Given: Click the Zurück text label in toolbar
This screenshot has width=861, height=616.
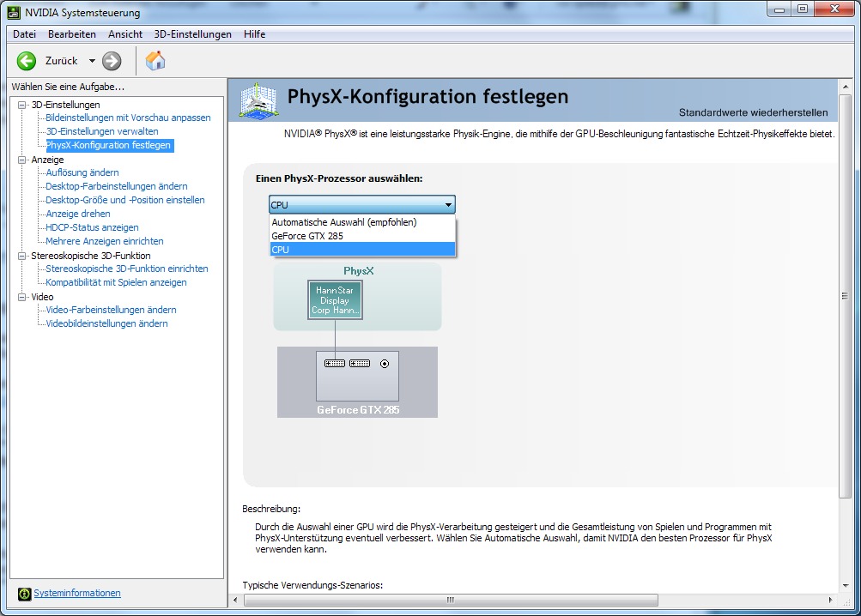Looking at the screenshot, I should click(62, 61).
